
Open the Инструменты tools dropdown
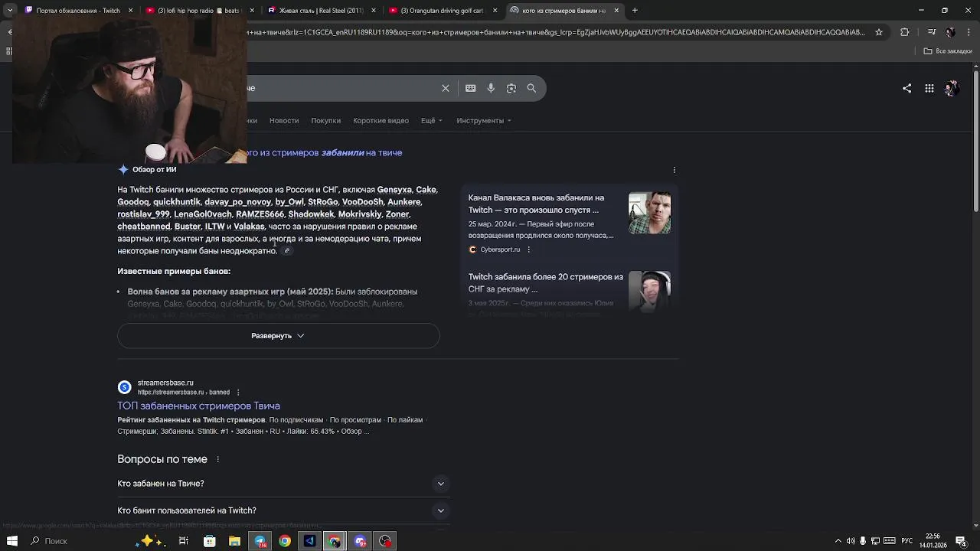pyautogui.click(x=484, y=121)
